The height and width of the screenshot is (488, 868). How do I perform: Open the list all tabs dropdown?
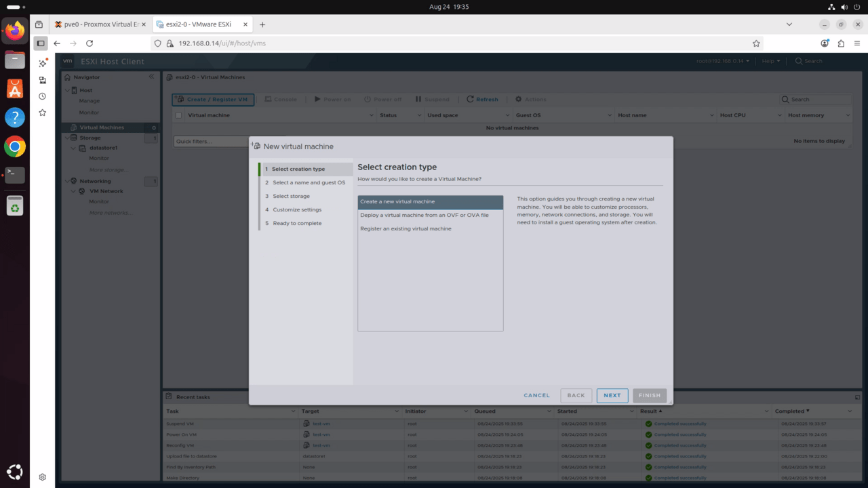pos(789,24)
